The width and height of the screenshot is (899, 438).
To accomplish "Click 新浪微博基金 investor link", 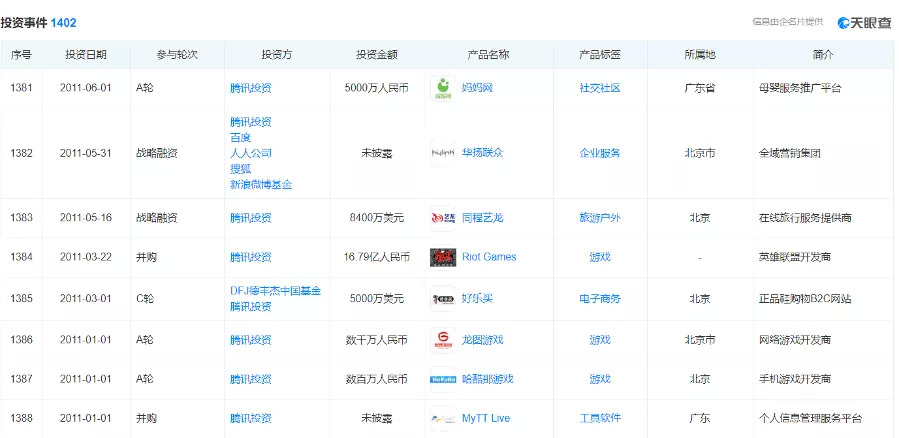I will 261,185.
